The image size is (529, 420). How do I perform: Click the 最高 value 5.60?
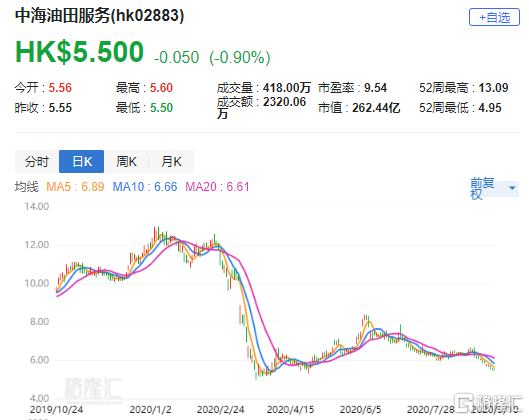161,88
